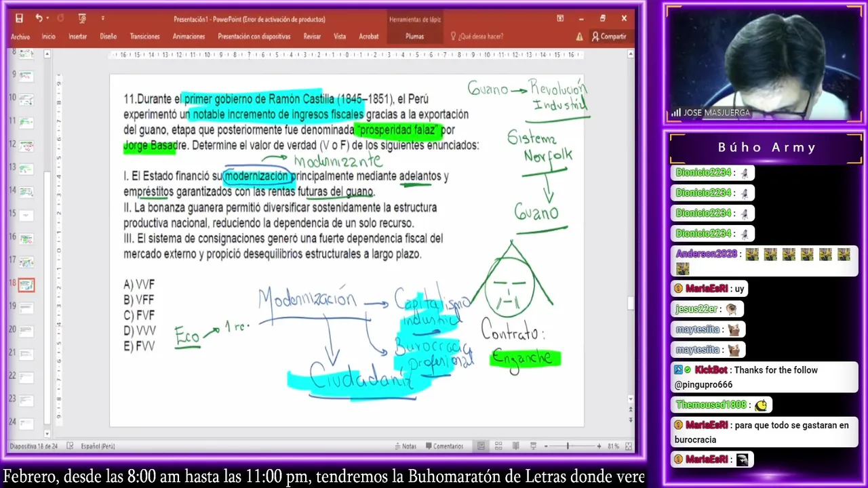Switch to Slide Sorter view icon
The width and height of the screenshot is (868, 488).
pyautogui.click(x=498, y=446)
